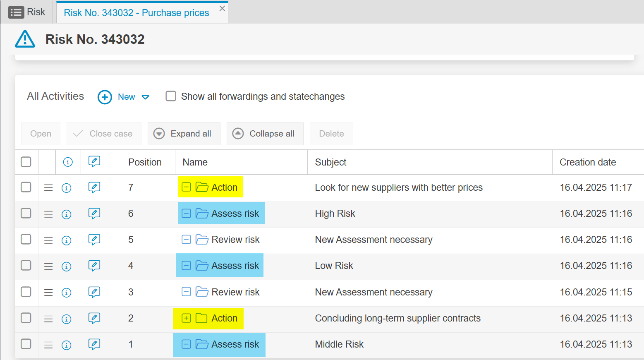Click the Expand all button
644x360 pixels.
184,134
